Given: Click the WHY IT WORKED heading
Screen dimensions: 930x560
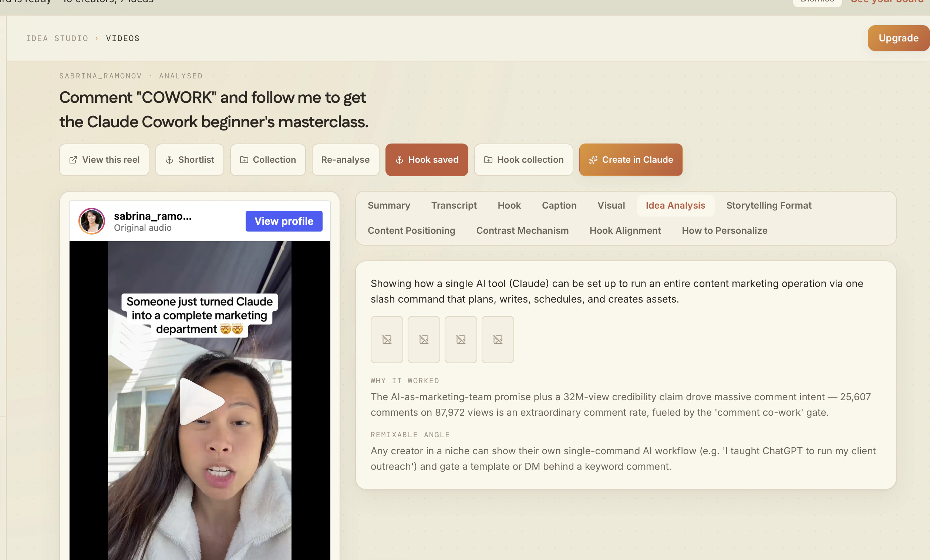Looking at the screenshot, I should (405, 381).
